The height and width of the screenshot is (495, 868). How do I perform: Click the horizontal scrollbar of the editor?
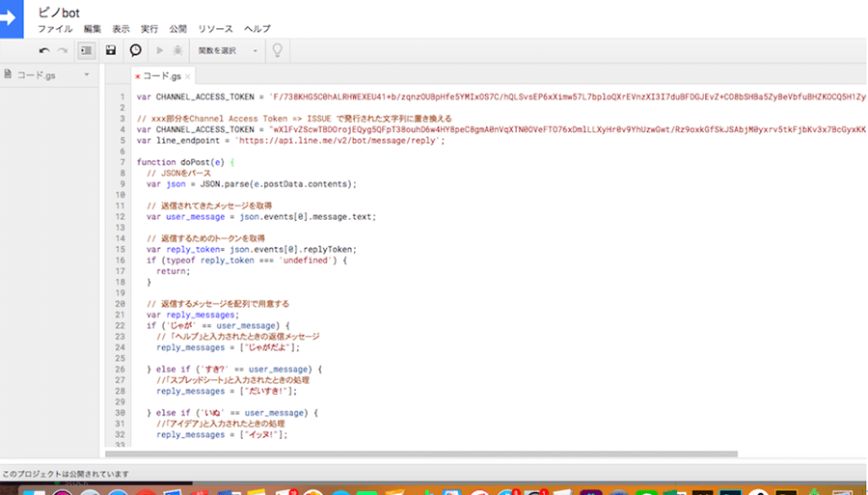click(421, 454)
